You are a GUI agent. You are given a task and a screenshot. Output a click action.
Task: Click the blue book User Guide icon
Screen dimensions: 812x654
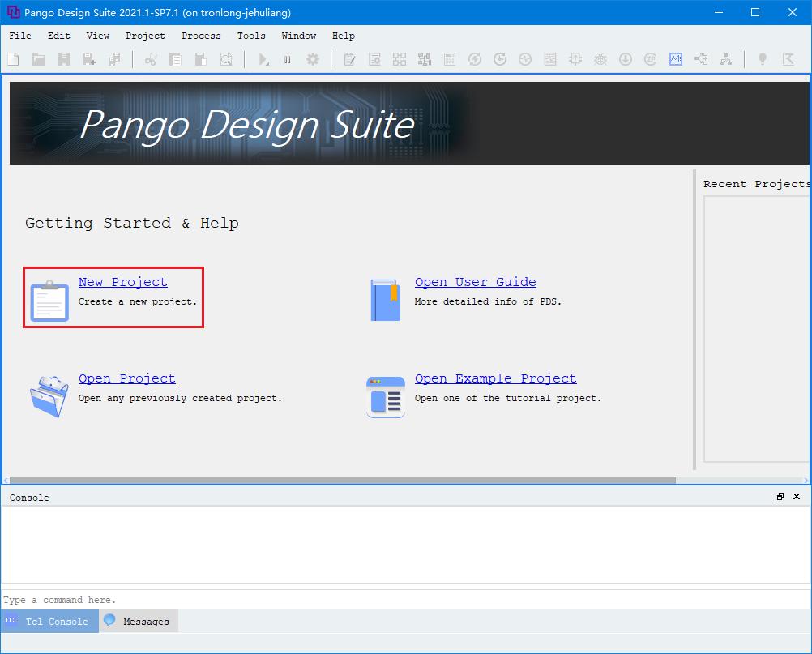click(386, 300)
